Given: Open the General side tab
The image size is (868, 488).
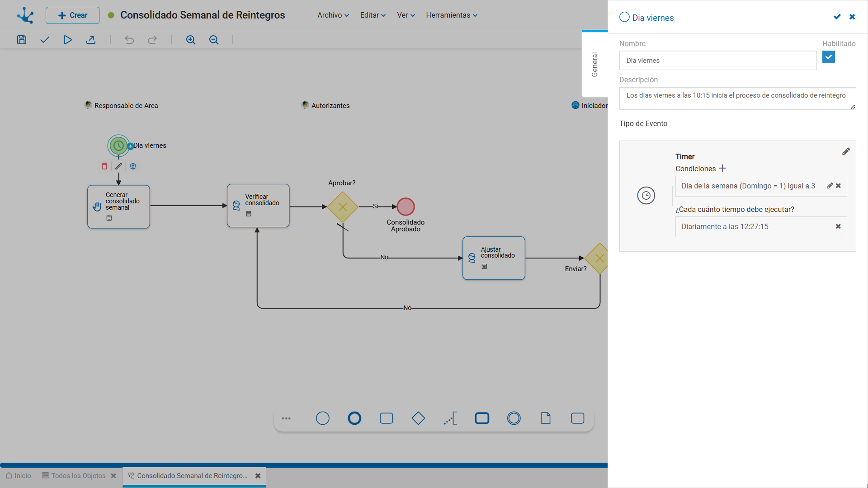Looking at the screenshot, I should [594, 64].
